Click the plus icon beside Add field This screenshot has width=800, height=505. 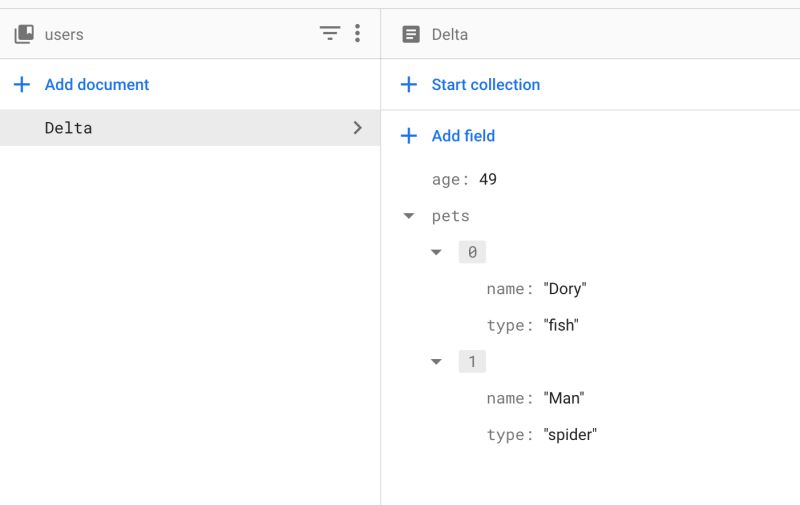coord(409,136)
